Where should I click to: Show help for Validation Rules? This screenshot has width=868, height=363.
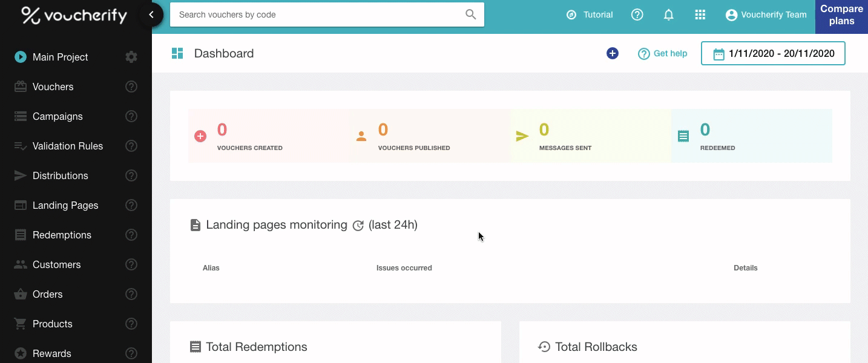(131, 146)
